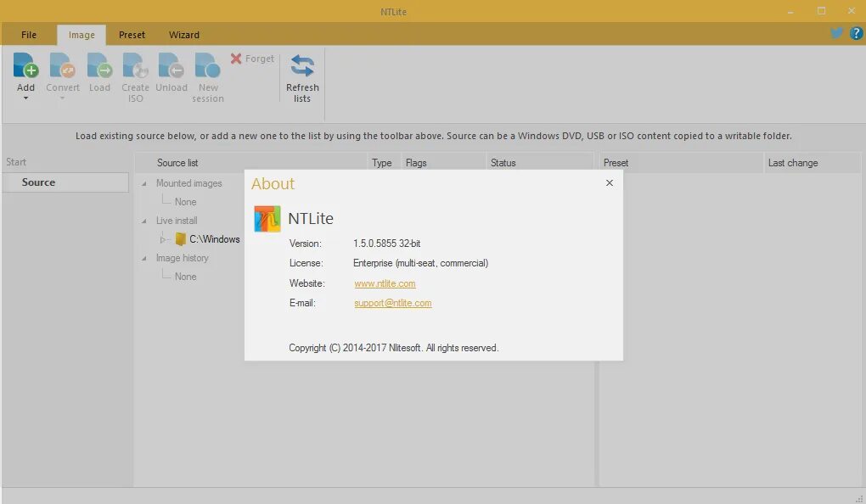The width and height of the screenshot is (866, 504).
Task: Click the Flags column header
Action: (443, 163)
